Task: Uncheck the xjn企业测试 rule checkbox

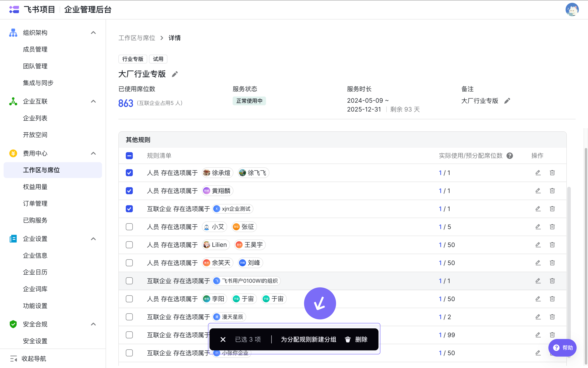Action: pyautogui.click(x=129, y=209)
